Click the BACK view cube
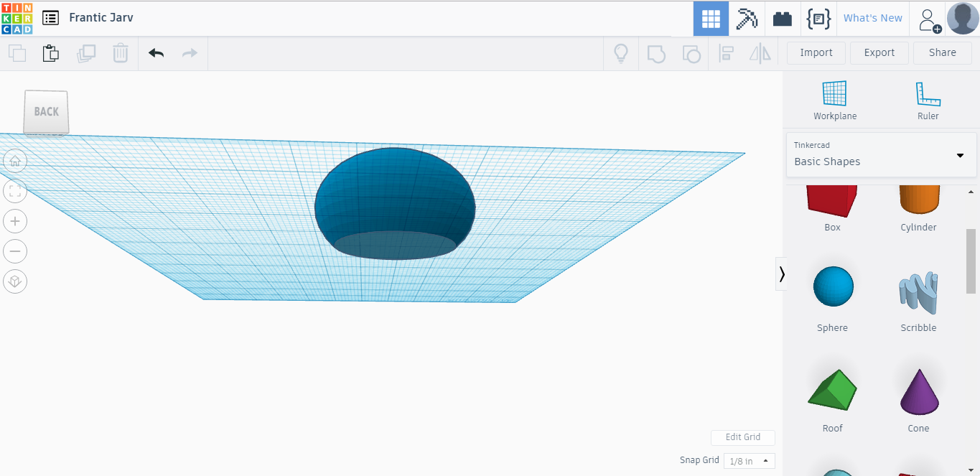The image size is (980, 476). pyautogui.click(x=46, y=112)
